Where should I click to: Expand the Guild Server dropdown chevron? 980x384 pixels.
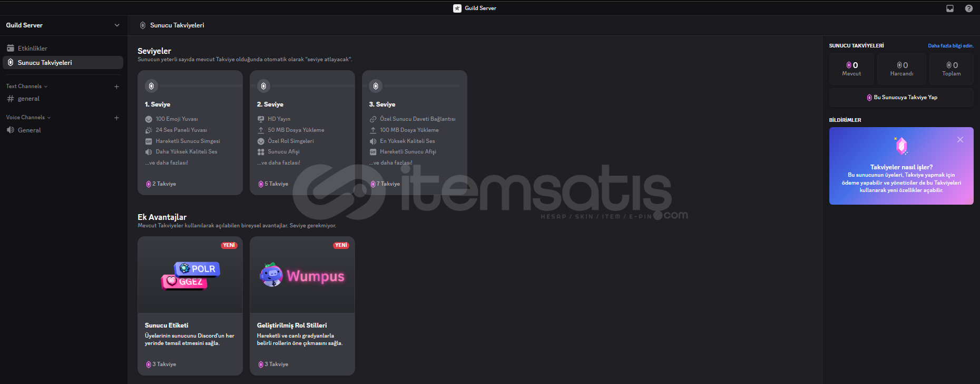(117, 25)
